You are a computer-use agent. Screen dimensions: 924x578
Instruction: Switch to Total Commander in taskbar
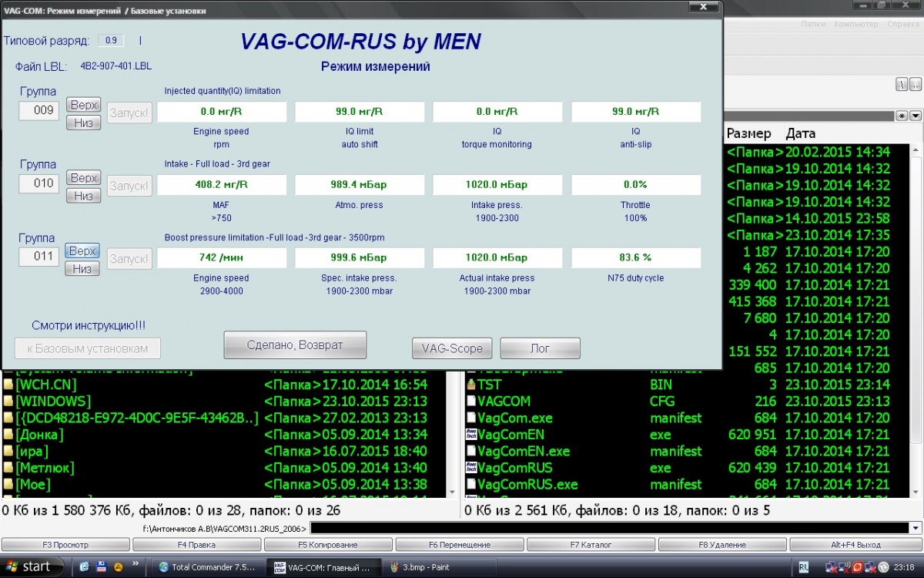tap(206, 566)
